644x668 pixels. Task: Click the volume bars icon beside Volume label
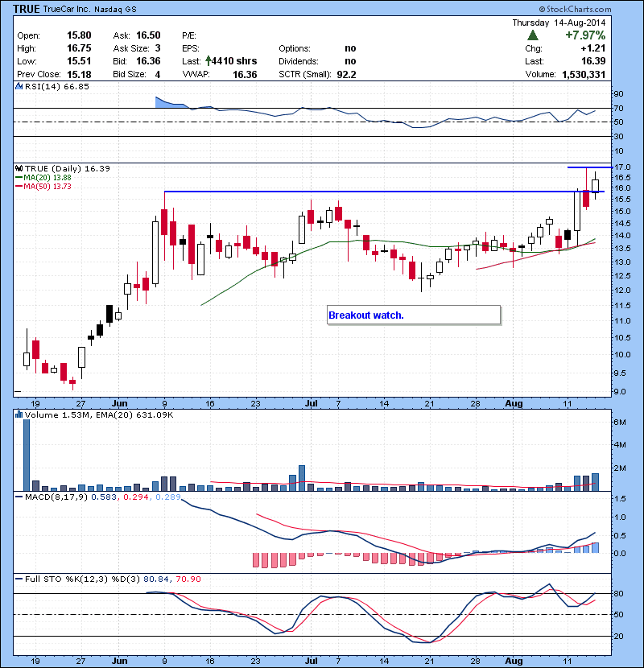tap(19, 414)
